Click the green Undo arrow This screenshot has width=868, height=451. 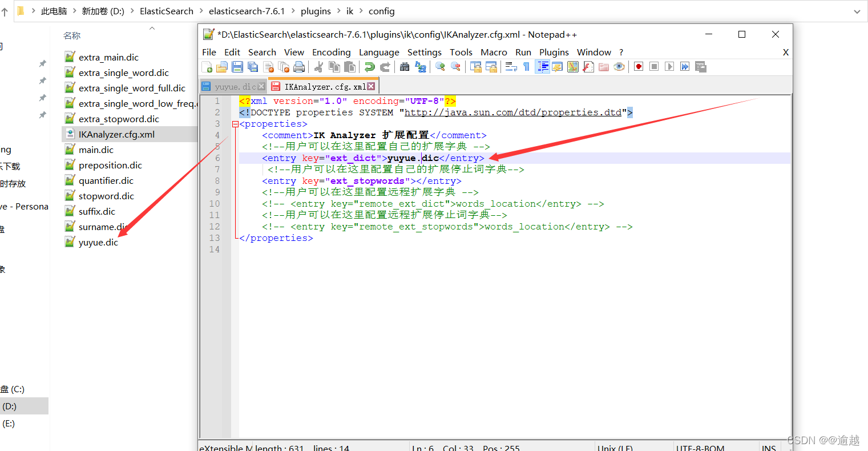click(370, 67)
